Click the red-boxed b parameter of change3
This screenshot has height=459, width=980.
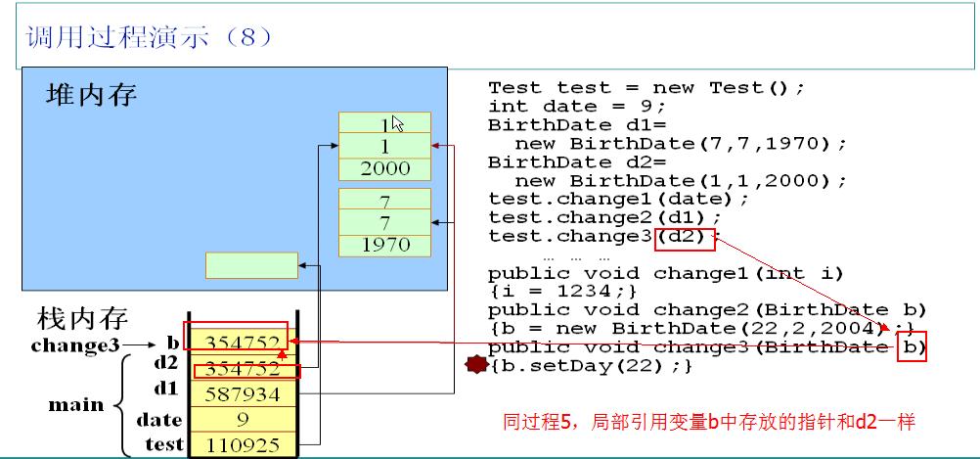(912, 347)
